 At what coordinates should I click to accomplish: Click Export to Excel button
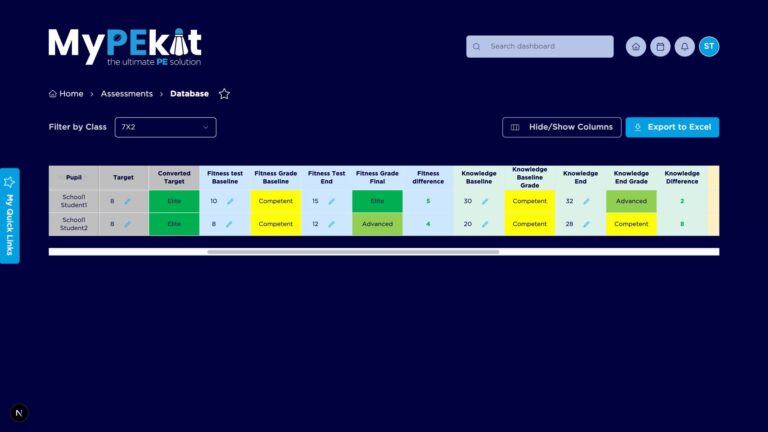pyautogui.click(x=672, y=127)
